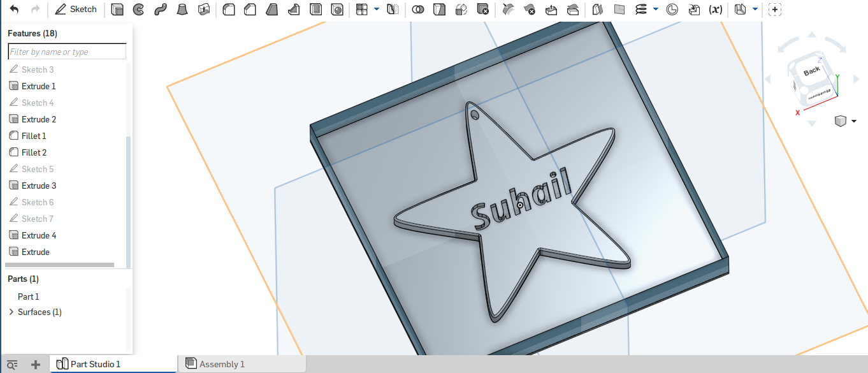The height and width of the screenshot is (373, 868).
Task: Select the Plane tool
Action: click(x=619, y=10)
